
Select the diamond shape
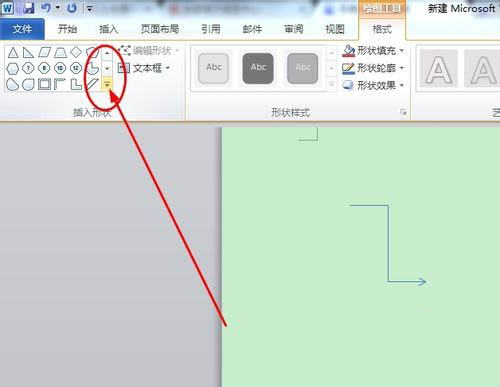[x=76, y=52]
